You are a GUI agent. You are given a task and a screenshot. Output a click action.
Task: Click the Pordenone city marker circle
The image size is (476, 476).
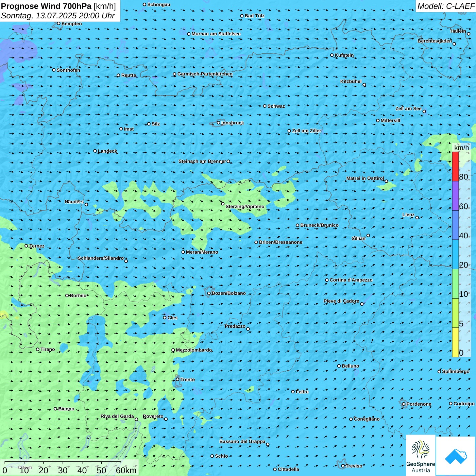pyautogui.click(x=404, y=404)
